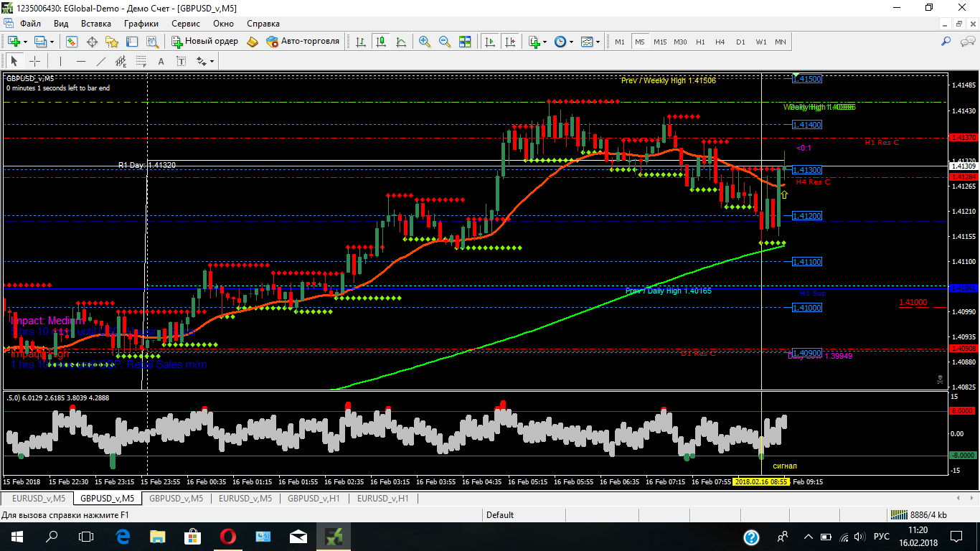Switch chart to bar chart mode
The width and height of the screenshot is (980, 551).
pyautogui.click(x=361, y=42)
